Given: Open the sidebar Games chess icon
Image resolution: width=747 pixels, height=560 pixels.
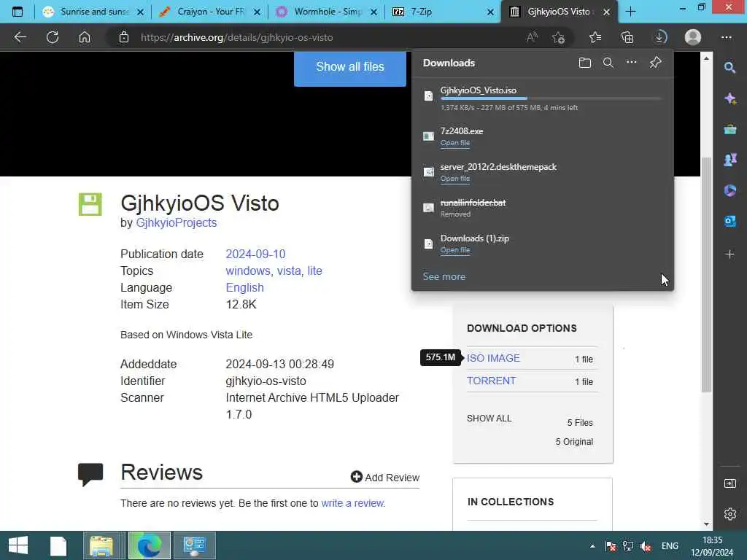Looking at the screenshot, I should coord(729,160).
